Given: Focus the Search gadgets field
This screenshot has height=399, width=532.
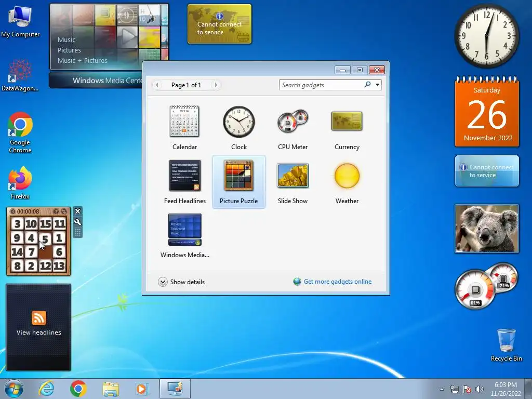Looking at the screenshot, I should (321, 85).
